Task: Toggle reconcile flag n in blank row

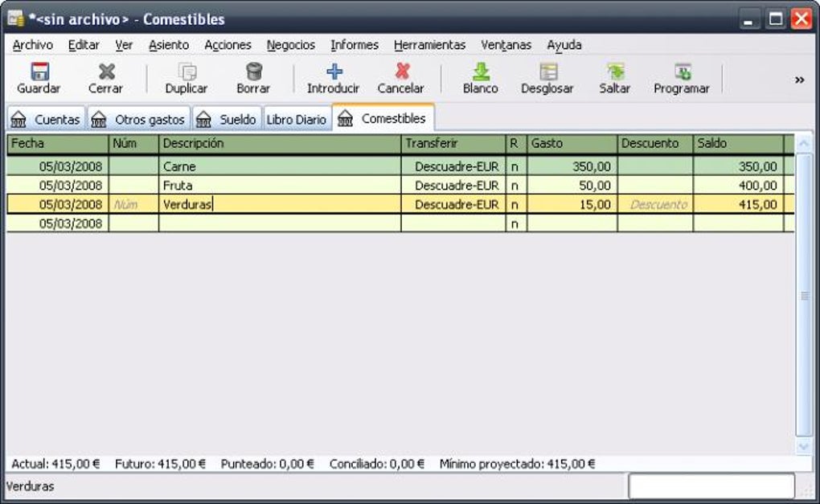Action: pos(515,223)
